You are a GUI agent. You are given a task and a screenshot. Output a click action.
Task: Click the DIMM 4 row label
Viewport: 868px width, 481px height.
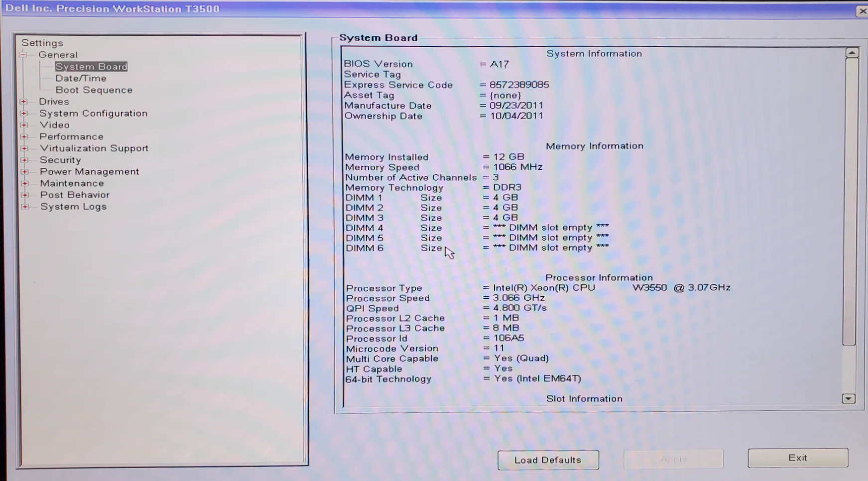365,228
